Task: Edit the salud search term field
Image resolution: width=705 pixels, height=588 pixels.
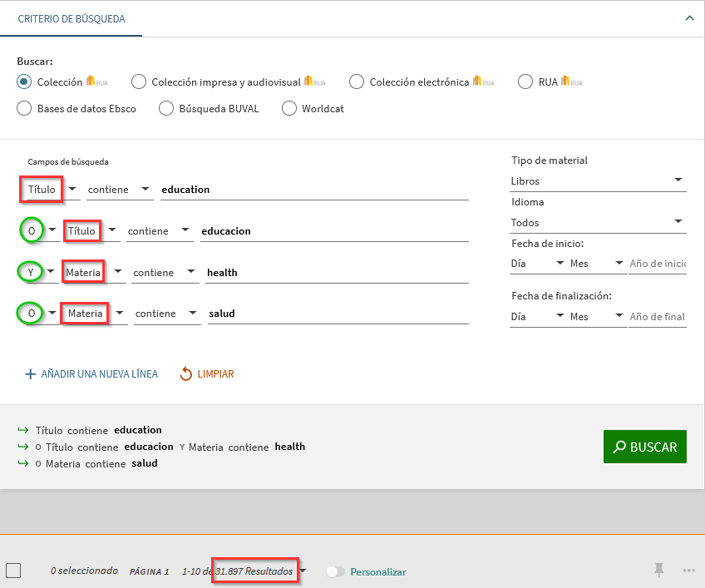Action: [338, 313]
